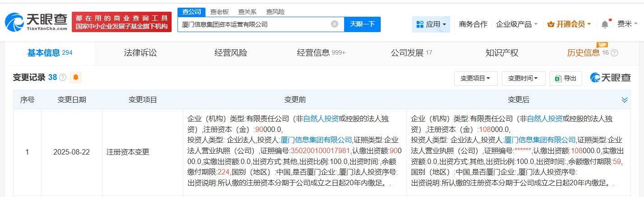
Task: Export records with the 导出 Excel button
Action: (565, 78)
